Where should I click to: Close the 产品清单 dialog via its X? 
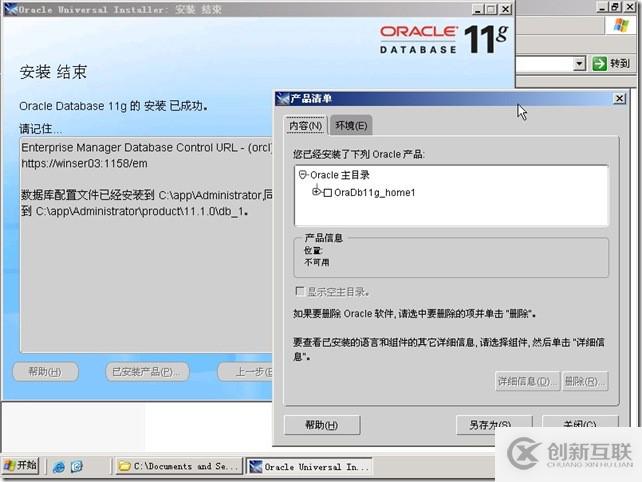click(x=619, y=98)
